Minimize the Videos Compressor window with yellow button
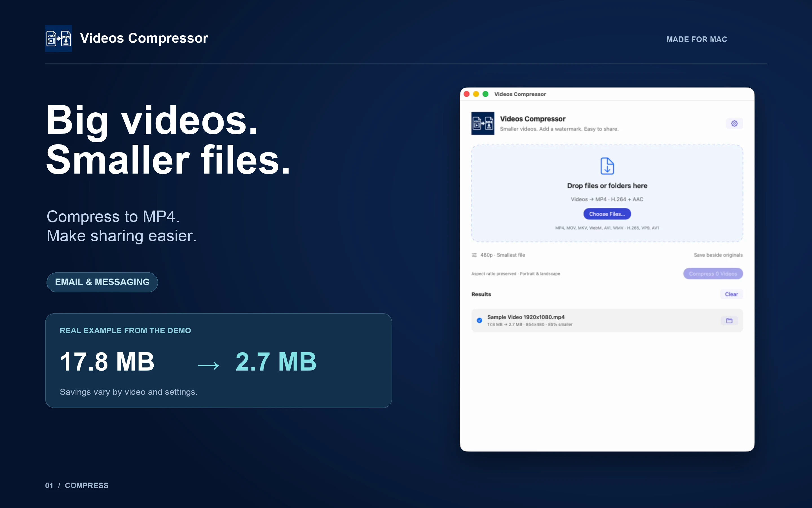The height and width of the screenshot is (508, 812). click(476, 94)
